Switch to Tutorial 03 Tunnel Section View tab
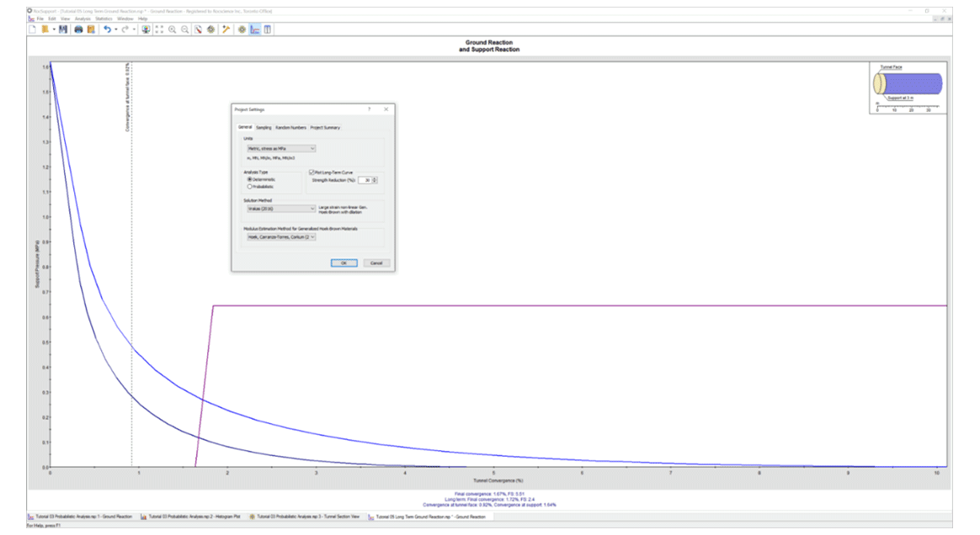 click(305, 516)
